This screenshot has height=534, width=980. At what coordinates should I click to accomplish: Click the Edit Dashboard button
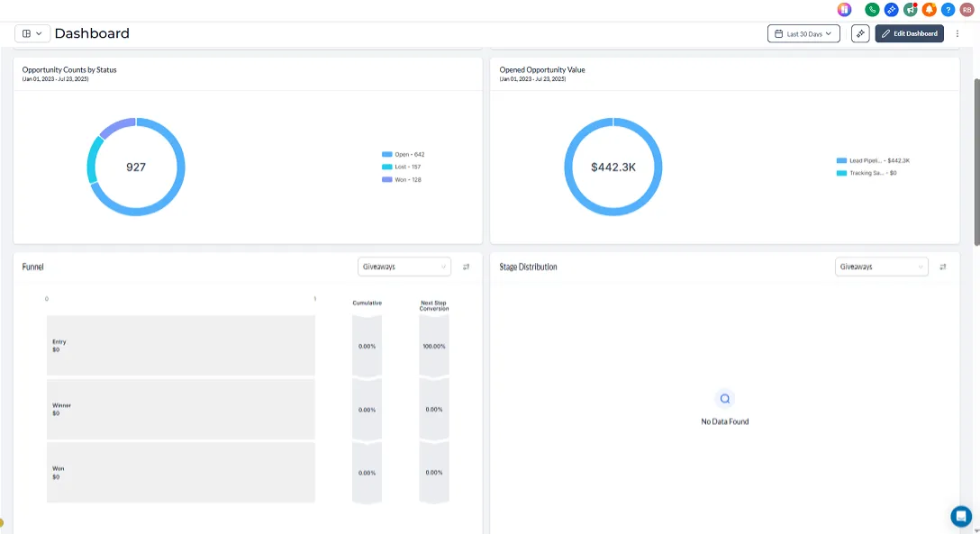pyautogui.click(x=910, y=33)
